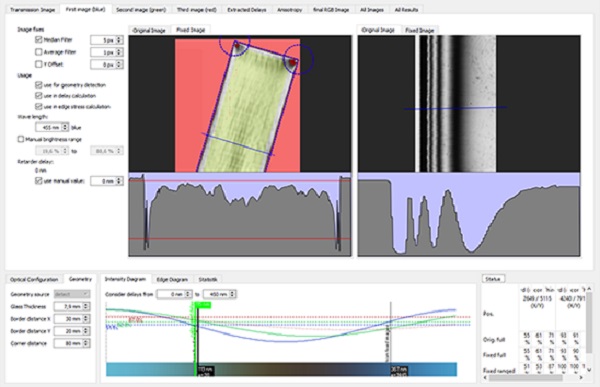This screenshot has width=600, height=387.
Task: Click the 'Fixed full' row label
Action: (494, 355)
